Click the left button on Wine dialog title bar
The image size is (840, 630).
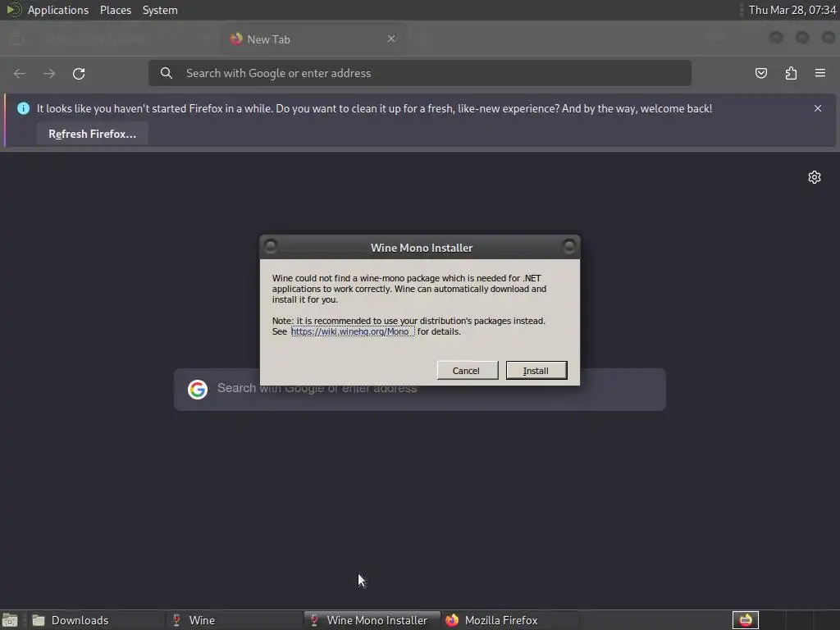click(271, 246)
